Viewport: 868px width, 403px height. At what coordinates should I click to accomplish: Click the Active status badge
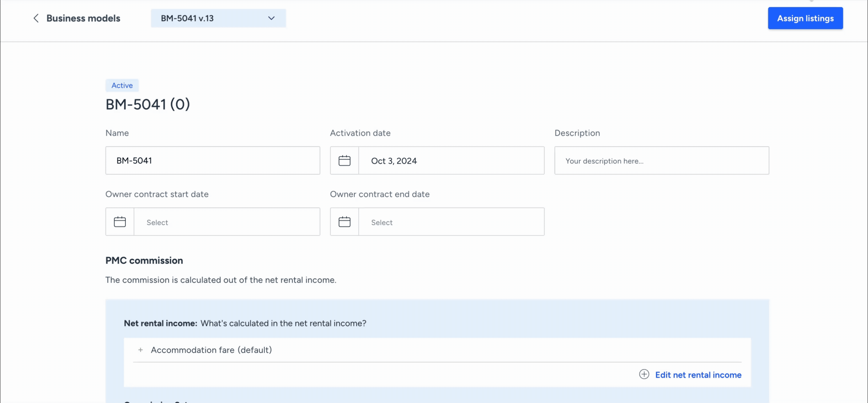[122, 86]
